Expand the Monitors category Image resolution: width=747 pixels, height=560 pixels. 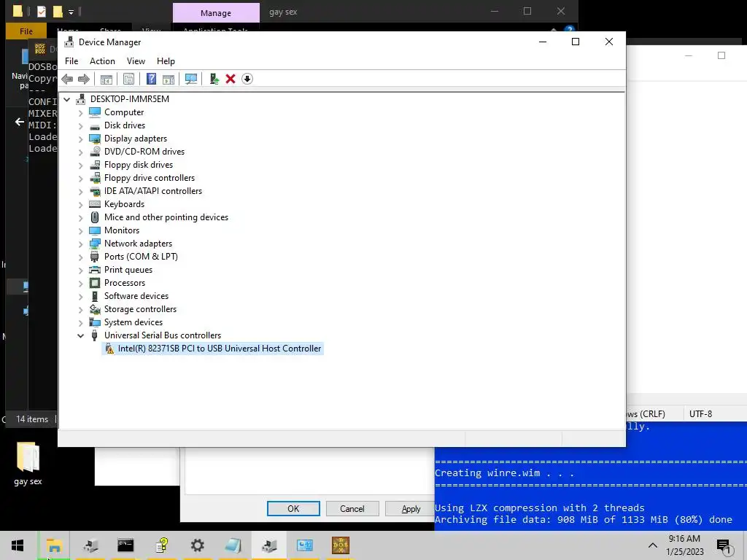80,231
